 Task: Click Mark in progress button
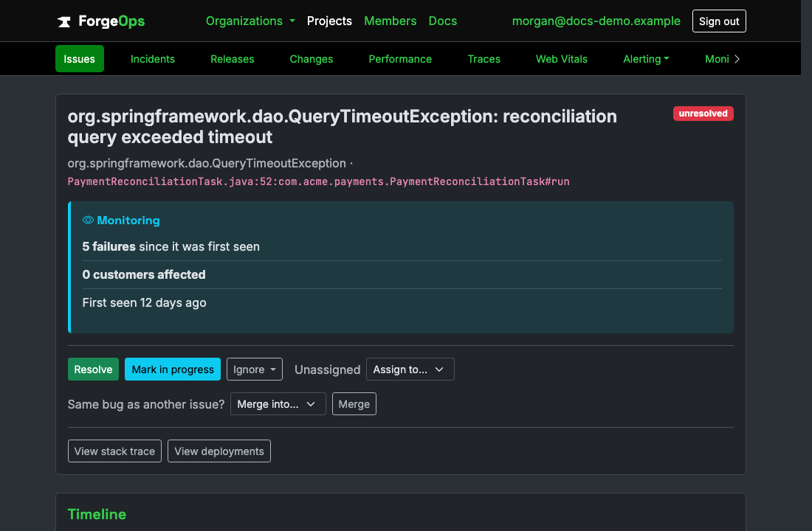[173, 369]
